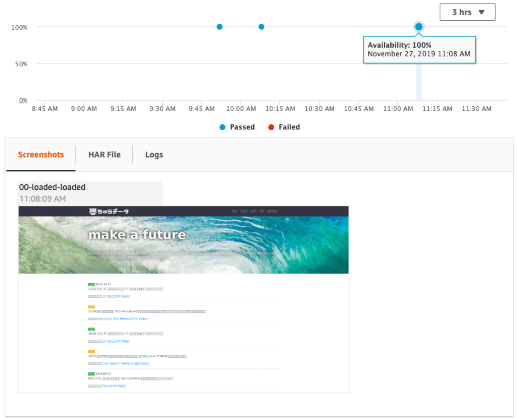Click the 10:00 AM x-axis label
Screen dimensions: 517x420
241,109
